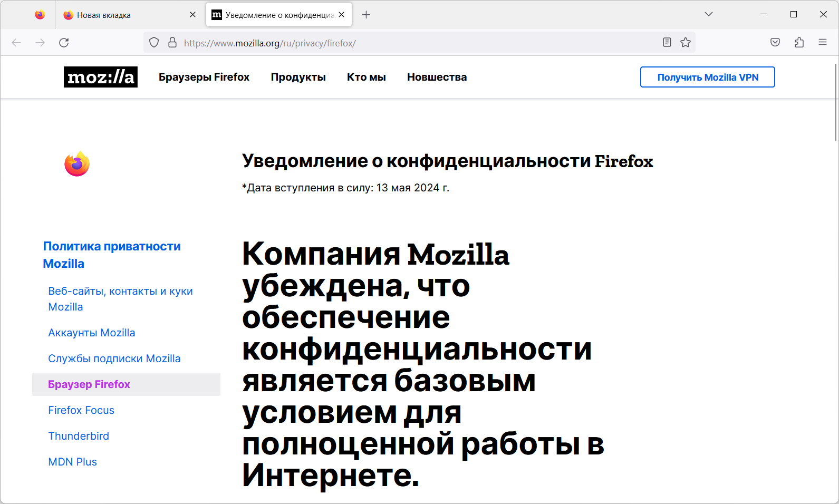Click the URL address field
Screen dimensions: 839x504
[419, 43]
